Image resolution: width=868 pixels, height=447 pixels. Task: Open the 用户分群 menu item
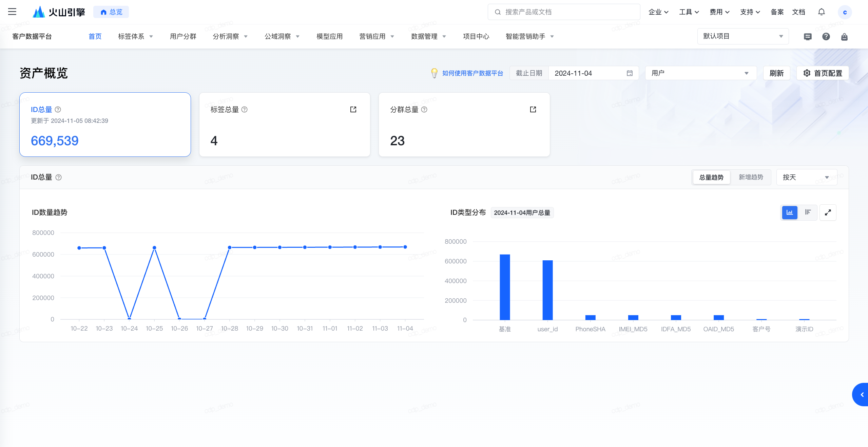pyautogui.click(x=183, y=36)
